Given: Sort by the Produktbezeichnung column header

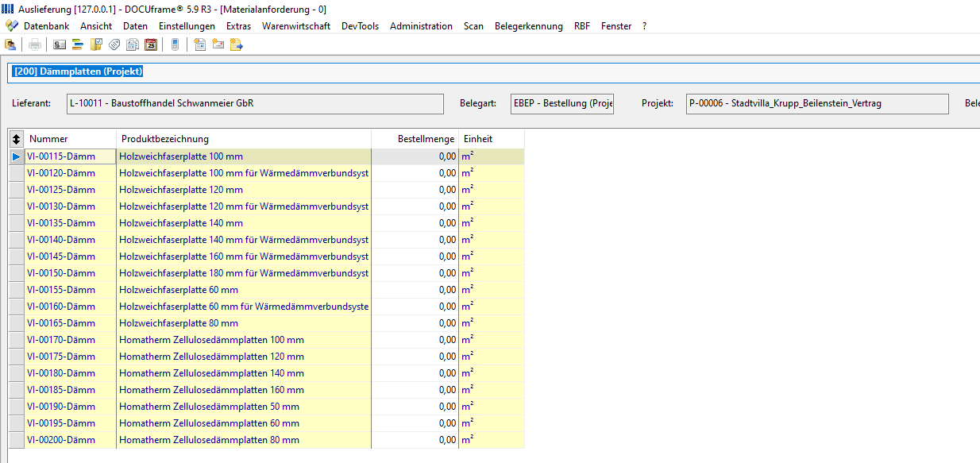Looking at the screenshot, I should click(x=244, y=139).
